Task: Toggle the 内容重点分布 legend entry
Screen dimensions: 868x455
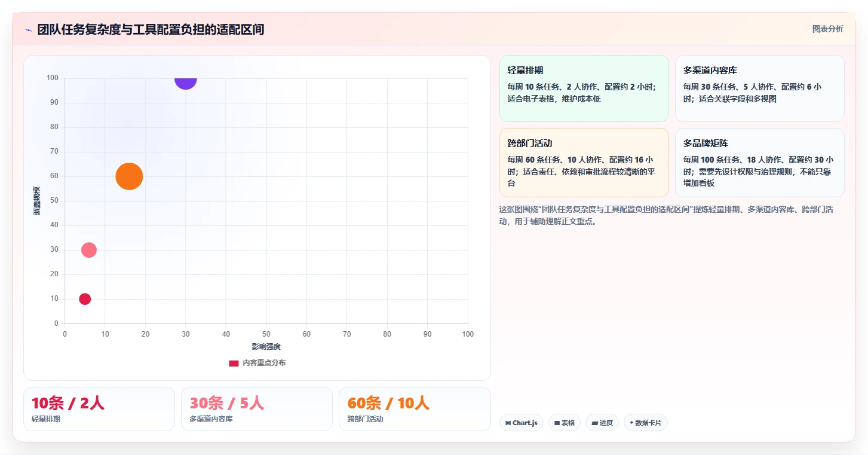Action: (x=257, y=363)
